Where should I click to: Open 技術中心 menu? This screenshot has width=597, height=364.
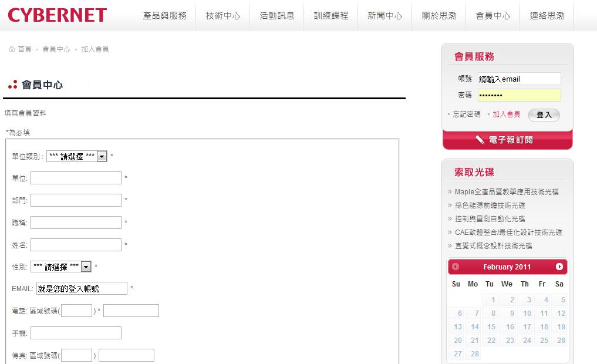click(x=223, y=16)
